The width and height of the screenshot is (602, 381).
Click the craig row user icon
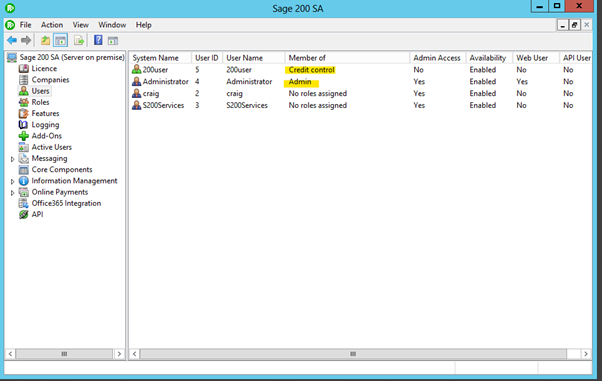pos(136,93)
